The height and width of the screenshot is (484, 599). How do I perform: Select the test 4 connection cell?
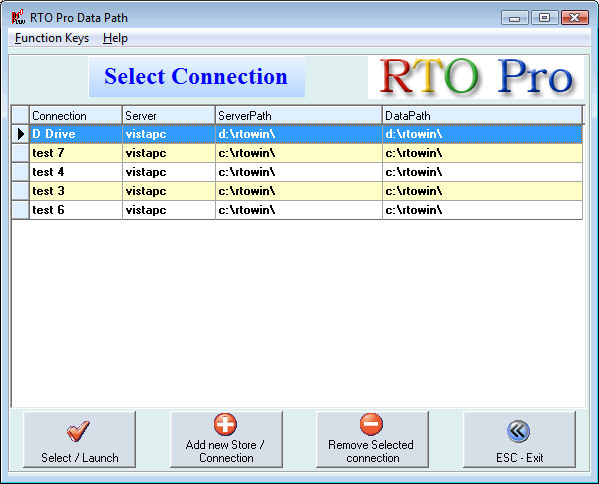coord(76,172)
